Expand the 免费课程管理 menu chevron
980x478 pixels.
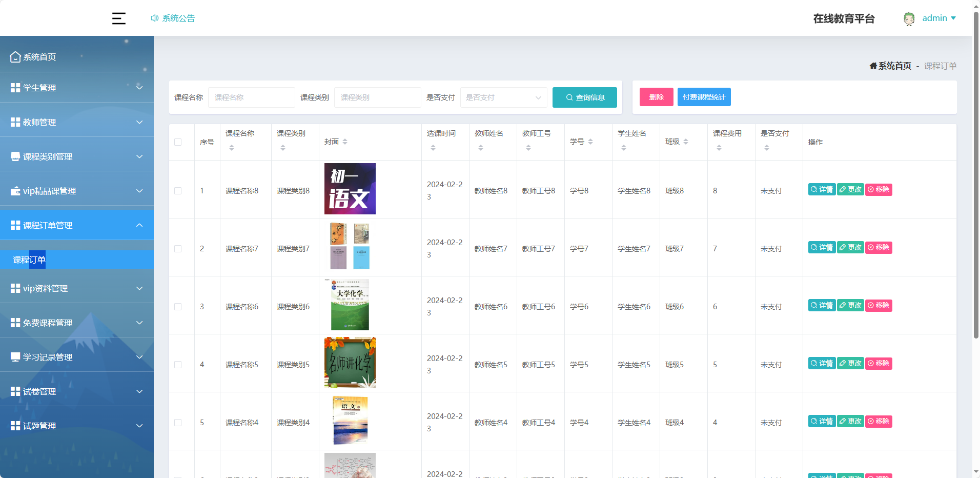point(139,323)
